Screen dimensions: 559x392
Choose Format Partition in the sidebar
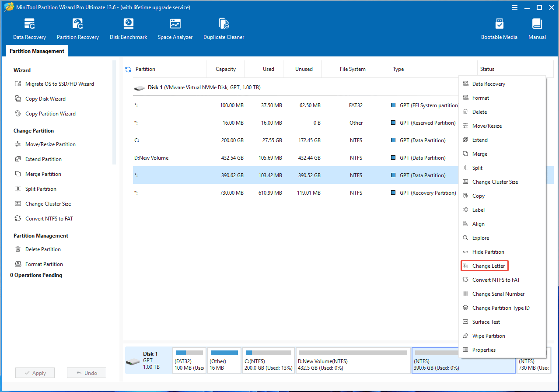[38, 264]
